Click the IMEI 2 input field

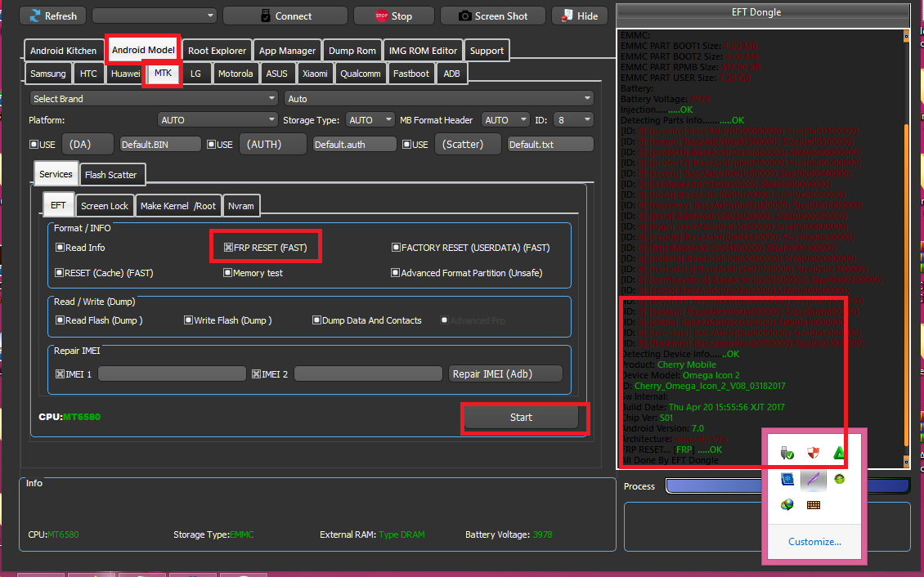click(368, 373)
